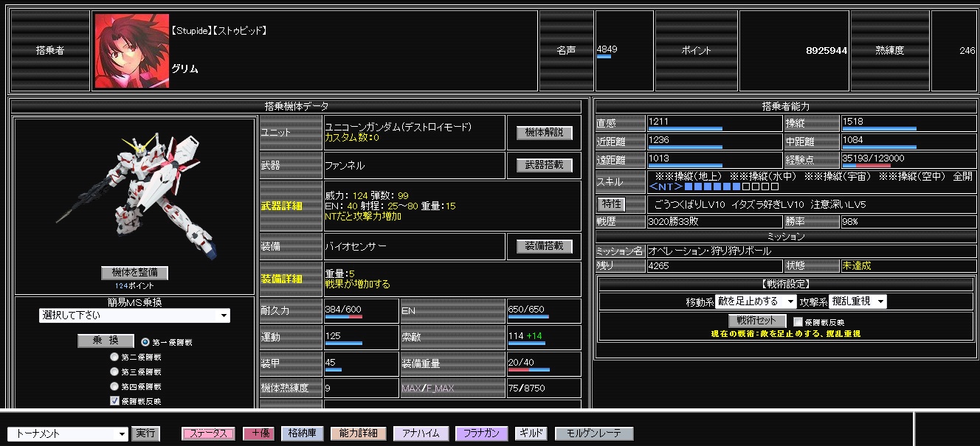Image resolution: width=980 pixels, height=446 pixels.
Task: Click the 乗換 switch unit button
Action: point(106,341)
